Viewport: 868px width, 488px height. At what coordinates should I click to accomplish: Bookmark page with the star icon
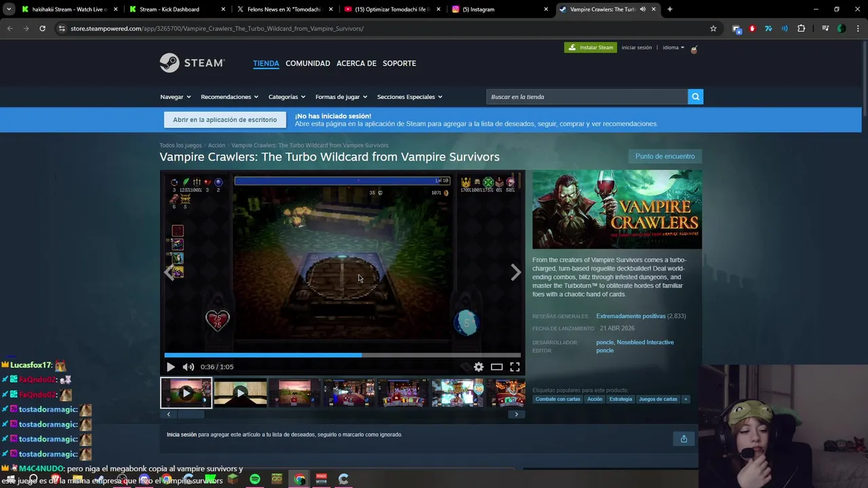click(713, 28)
